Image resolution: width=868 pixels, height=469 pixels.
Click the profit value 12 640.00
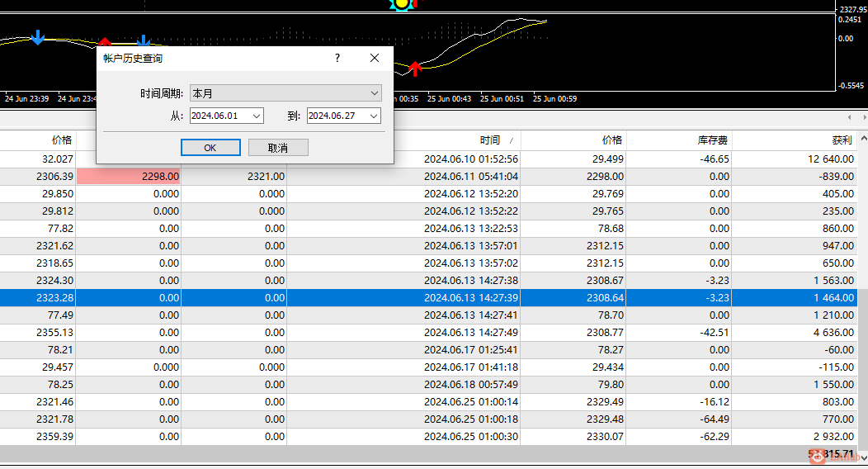(x=830, y=159)
